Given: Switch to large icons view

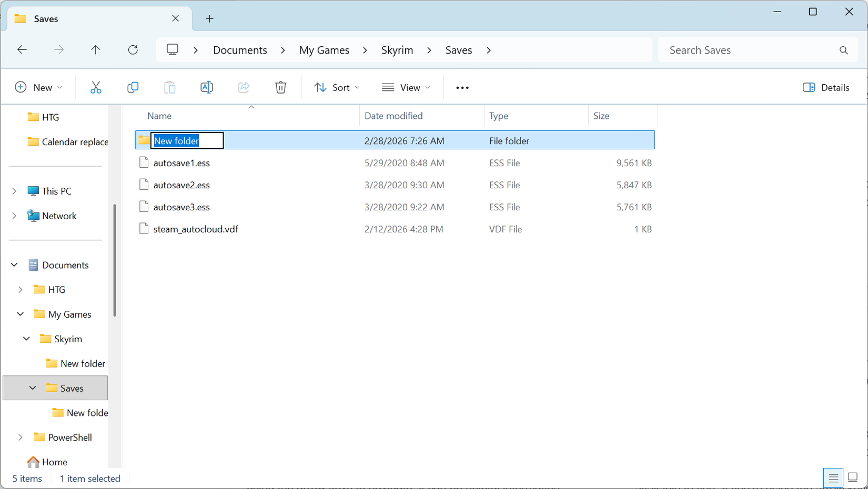Looking at the screenshot, I should pos(853,478).
